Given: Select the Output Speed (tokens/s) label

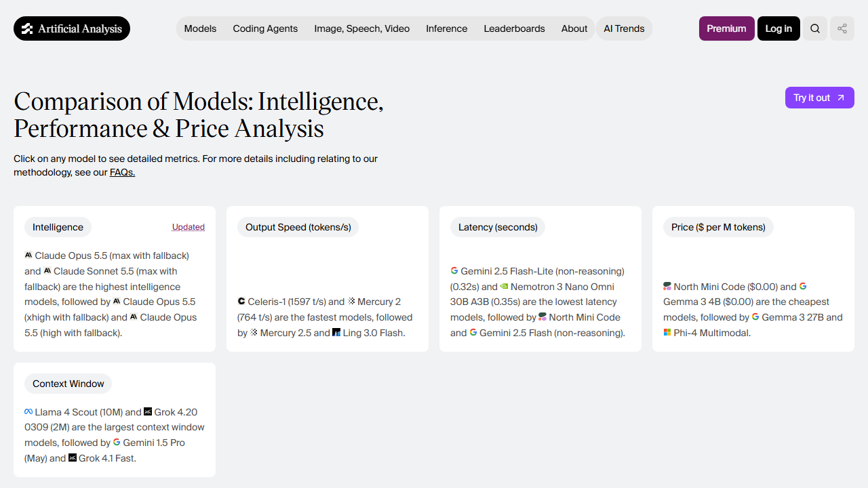Looking at the screenshot, I should [x=298, y=227].
